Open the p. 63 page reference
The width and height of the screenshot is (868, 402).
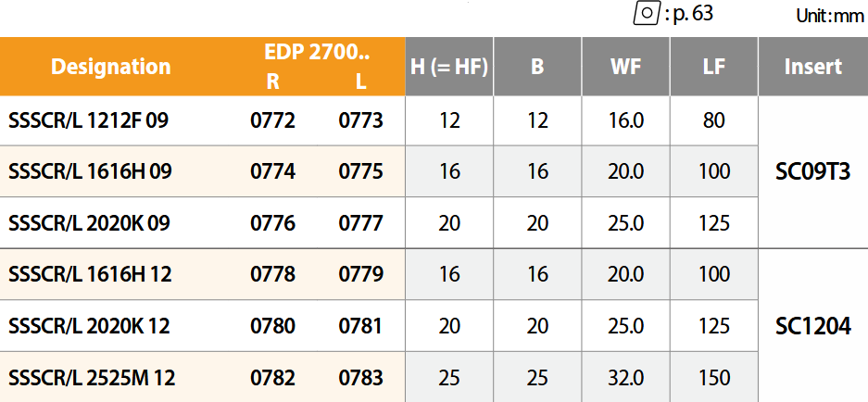[690, 14]
